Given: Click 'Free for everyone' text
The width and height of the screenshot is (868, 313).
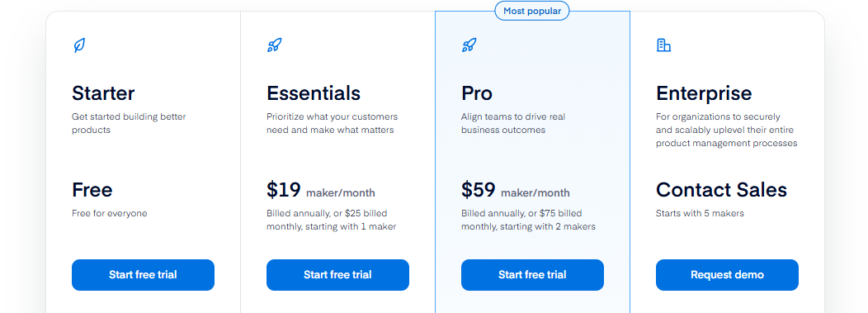Looking at the screenshot, I should [x=110, y=213].
